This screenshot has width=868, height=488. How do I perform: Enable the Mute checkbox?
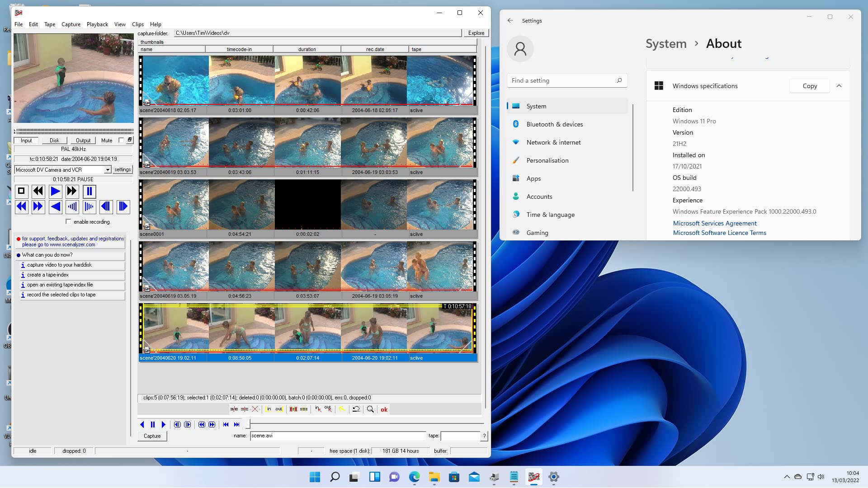(x=121, y=140)
